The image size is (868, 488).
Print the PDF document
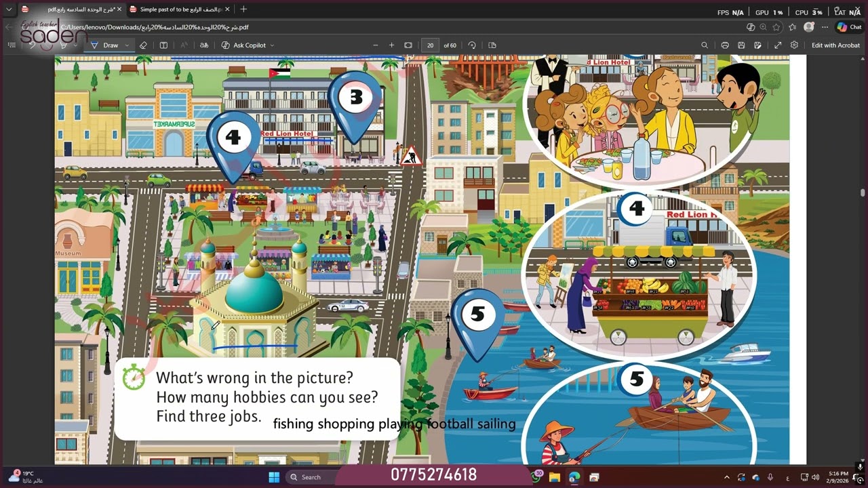click(x=725, y=45)
